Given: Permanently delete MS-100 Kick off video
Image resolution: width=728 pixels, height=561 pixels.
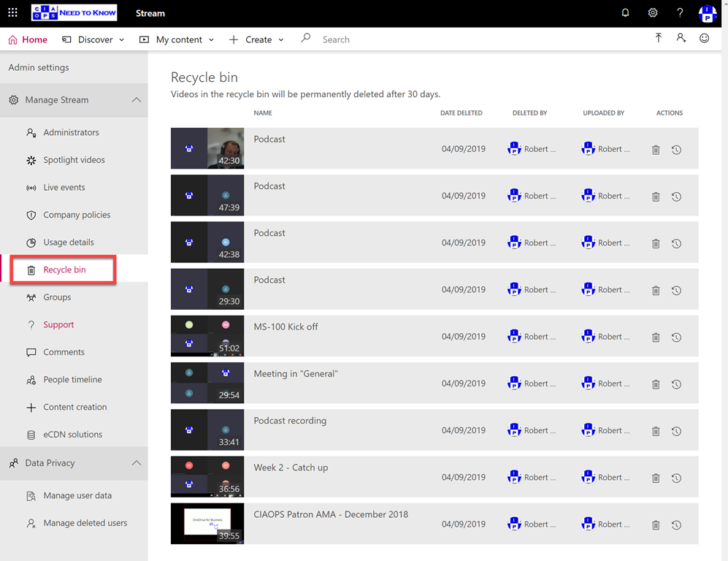Looking at the screenshot, I should [x=656, y=337].
